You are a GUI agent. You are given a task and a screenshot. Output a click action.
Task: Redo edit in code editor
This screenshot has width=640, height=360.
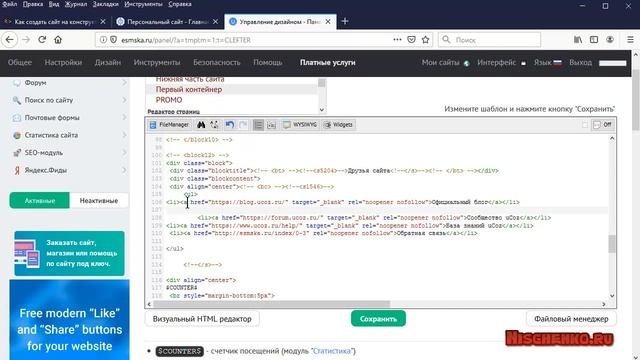(243, 125)
